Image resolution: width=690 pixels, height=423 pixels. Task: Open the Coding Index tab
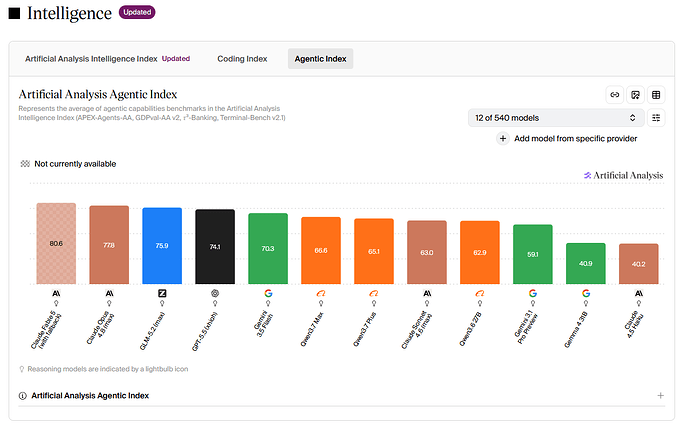click(x=242, y=59)
